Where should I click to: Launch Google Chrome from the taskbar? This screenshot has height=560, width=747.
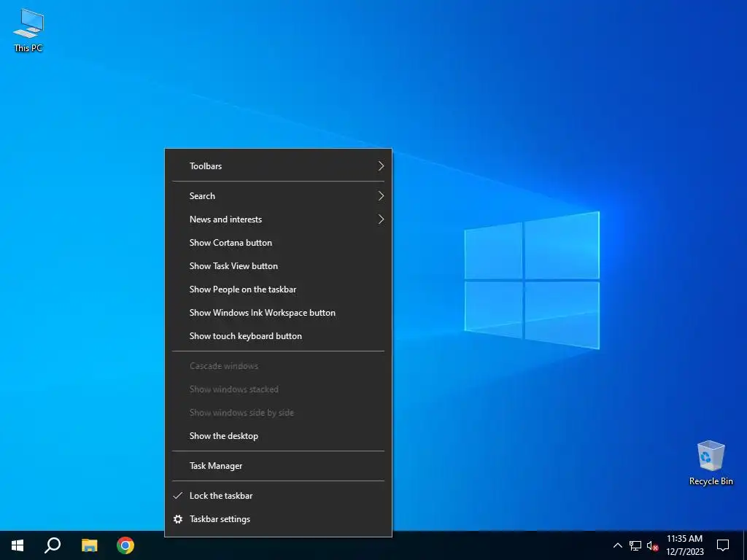(x=125, y=545)
